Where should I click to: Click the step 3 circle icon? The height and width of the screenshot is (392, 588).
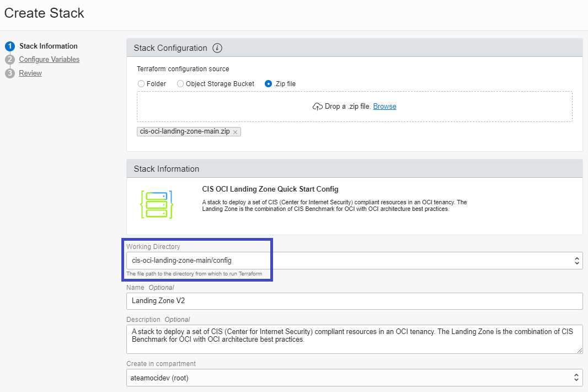pyautogui.click(x=9, y=73)
